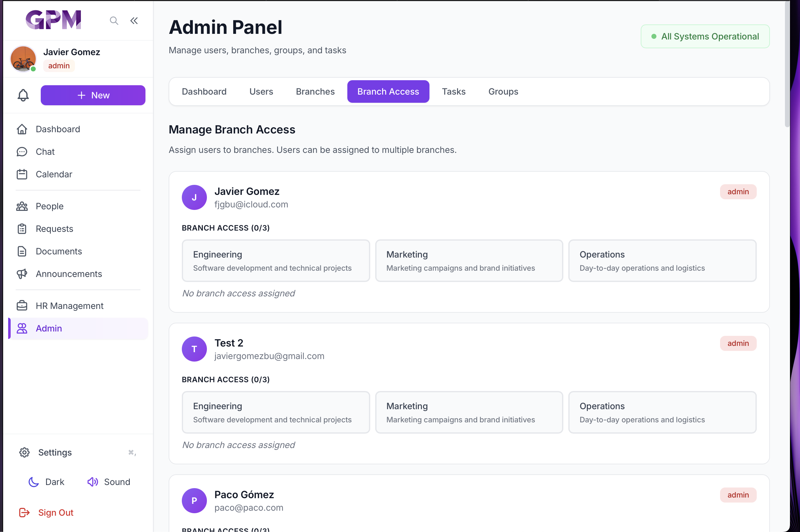Open Chat in the sidebar
This screenshot has height=532, width=800.
(x=78, y=152)
